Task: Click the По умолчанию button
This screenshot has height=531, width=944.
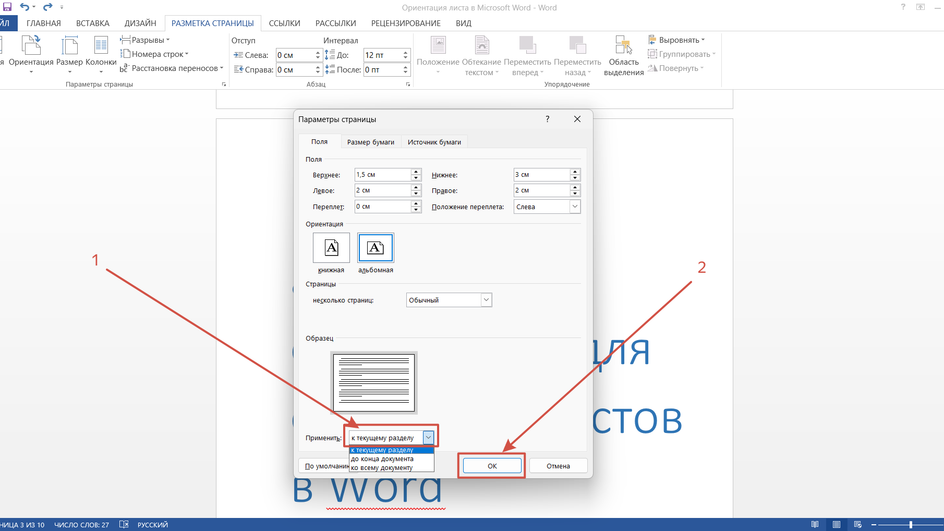Action: pos(324,466)
